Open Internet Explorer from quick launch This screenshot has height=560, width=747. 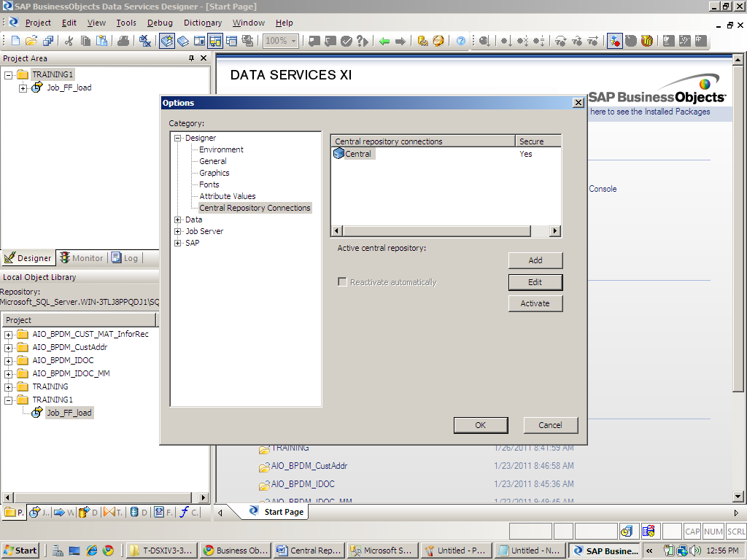(x=91, y=551)
